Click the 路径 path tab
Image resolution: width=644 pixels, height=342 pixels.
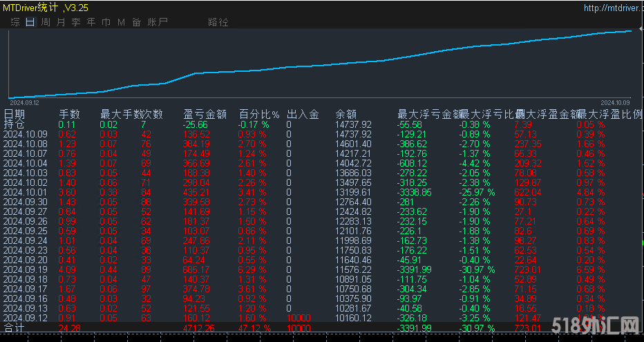coord(218,22)
